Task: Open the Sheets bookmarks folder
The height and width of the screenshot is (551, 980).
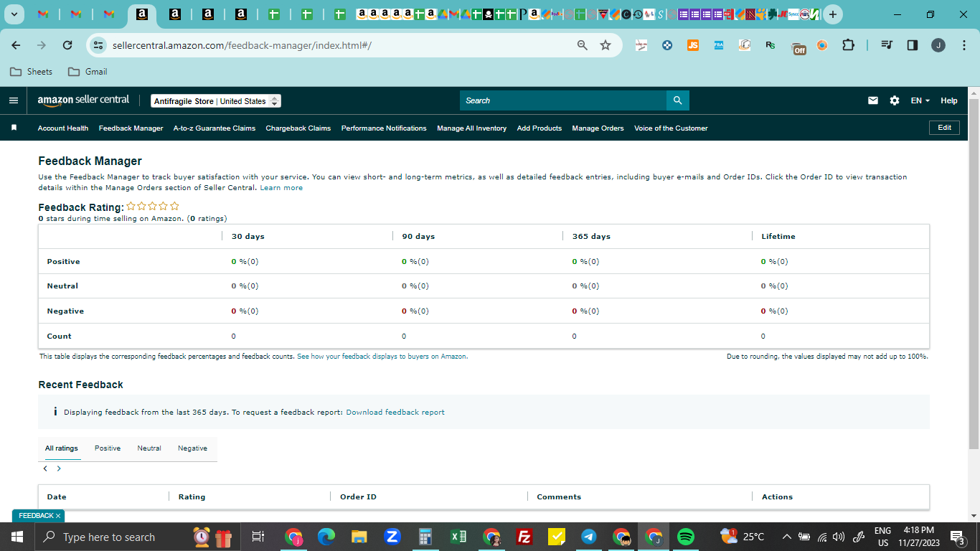Action: point(31,72)
